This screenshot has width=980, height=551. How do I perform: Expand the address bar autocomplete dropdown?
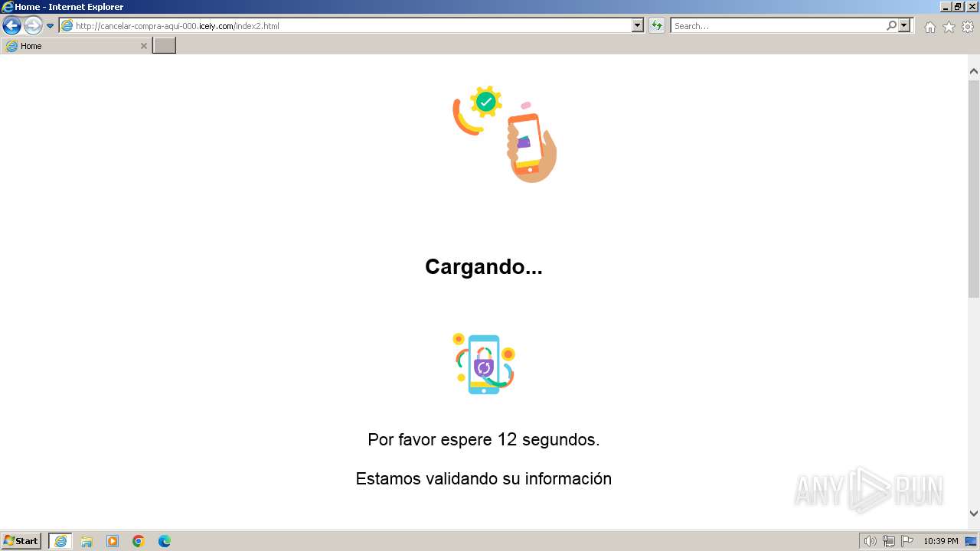(638, 26)
